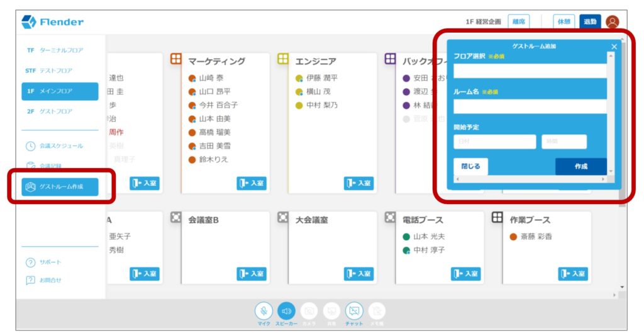Click the 作成 create button
Image resolution: width=644 pixels, height=335 pixels.
580,167
